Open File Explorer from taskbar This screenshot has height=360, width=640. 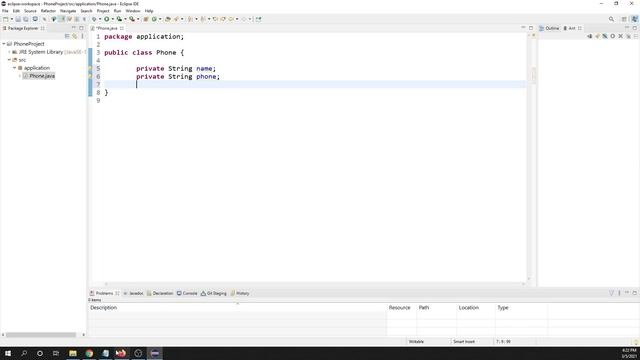pos(73,353)
